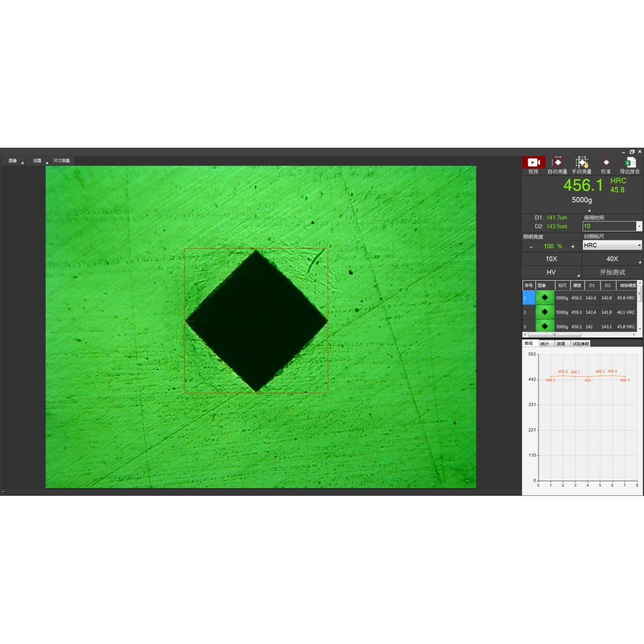Start 自动测量 automatic measurement

(x=557, y=162)
